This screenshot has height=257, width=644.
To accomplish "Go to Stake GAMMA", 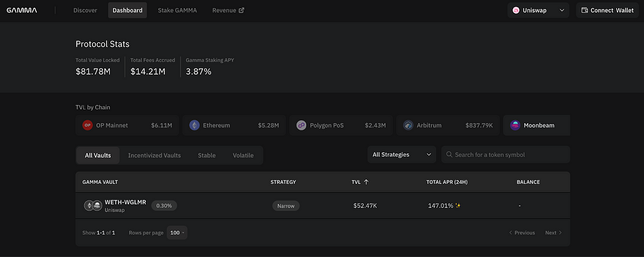I will click(x=177, y=10).
